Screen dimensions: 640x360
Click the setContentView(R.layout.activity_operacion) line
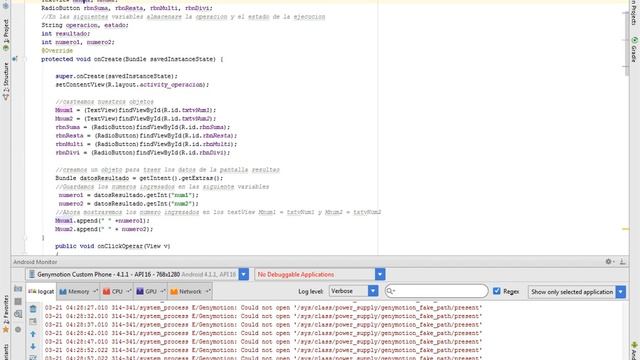click(x=132, y=85)
